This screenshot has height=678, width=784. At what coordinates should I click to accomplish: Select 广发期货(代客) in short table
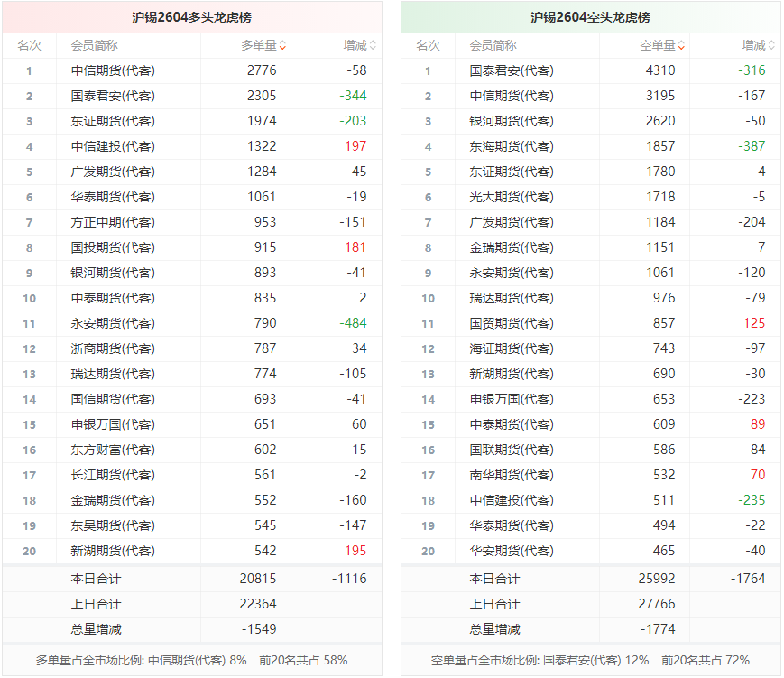(x=512, y=222)
